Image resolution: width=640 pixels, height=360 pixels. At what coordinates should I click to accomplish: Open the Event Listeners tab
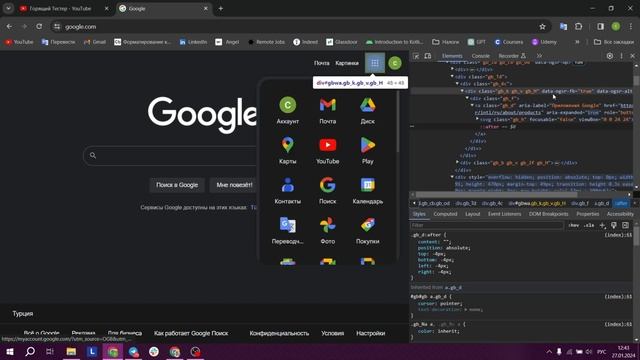click(504, 214)
